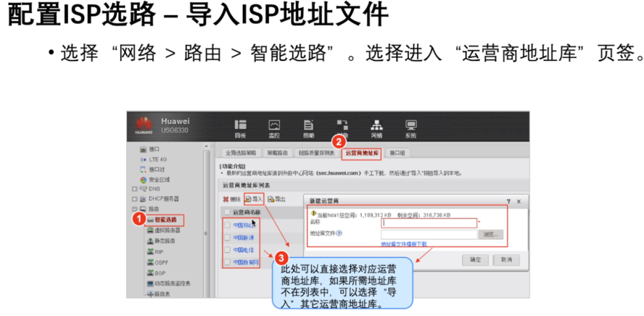
Task: Click the sidebar scrollbar up arrow
Action: (x=206, y=146)
